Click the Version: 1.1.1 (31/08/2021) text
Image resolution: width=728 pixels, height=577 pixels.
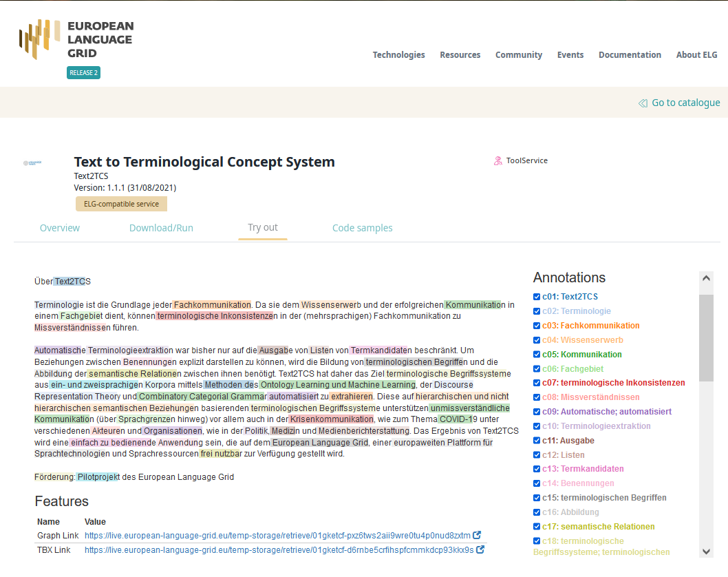tap(125, 188)
